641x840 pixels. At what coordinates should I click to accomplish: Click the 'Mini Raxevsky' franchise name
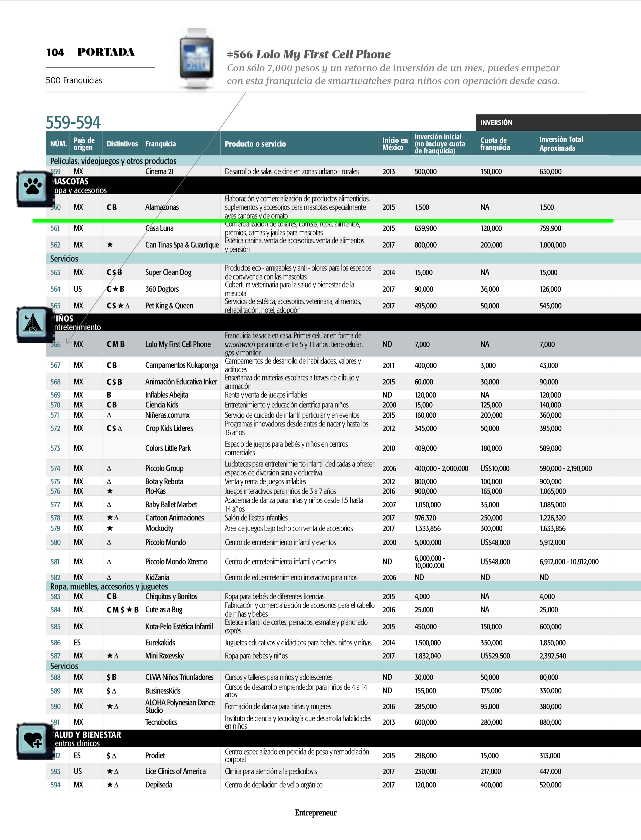(x=164, y=656)
